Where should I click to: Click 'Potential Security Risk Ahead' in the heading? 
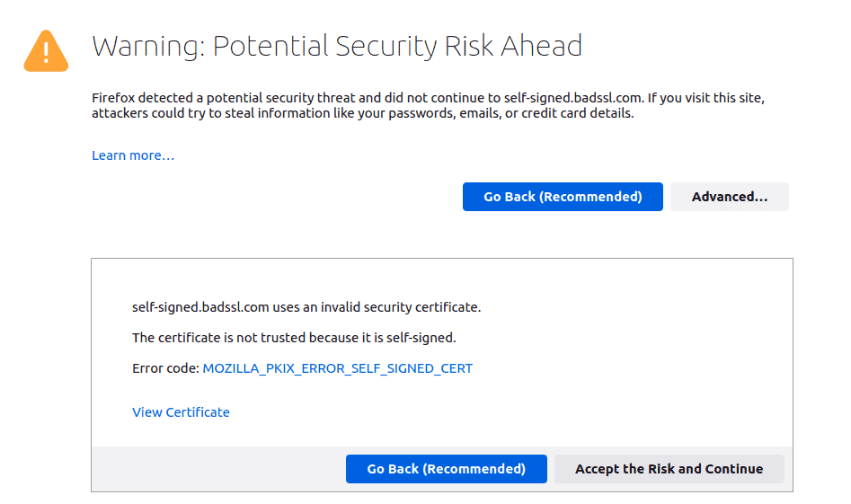click(x=397, y=46)
